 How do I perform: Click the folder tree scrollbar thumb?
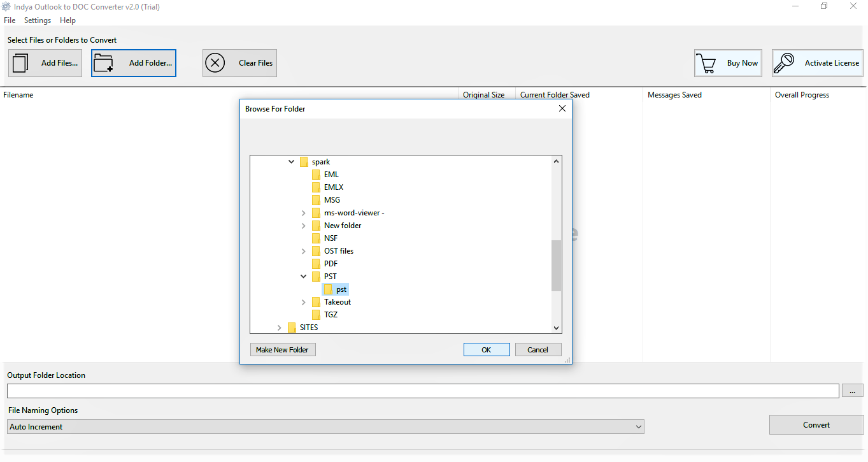pyautogui.click(x=557, y=266)
